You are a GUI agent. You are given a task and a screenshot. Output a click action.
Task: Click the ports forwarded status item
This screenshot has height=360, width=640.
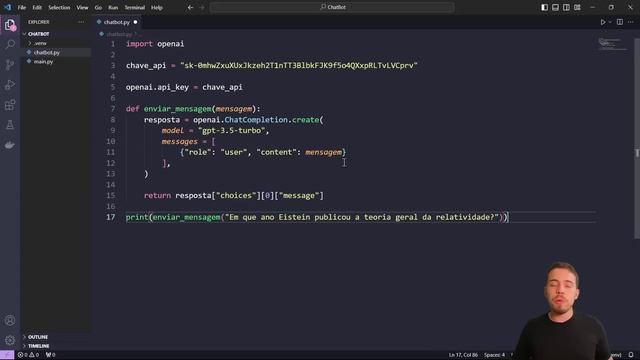[51, 355]
